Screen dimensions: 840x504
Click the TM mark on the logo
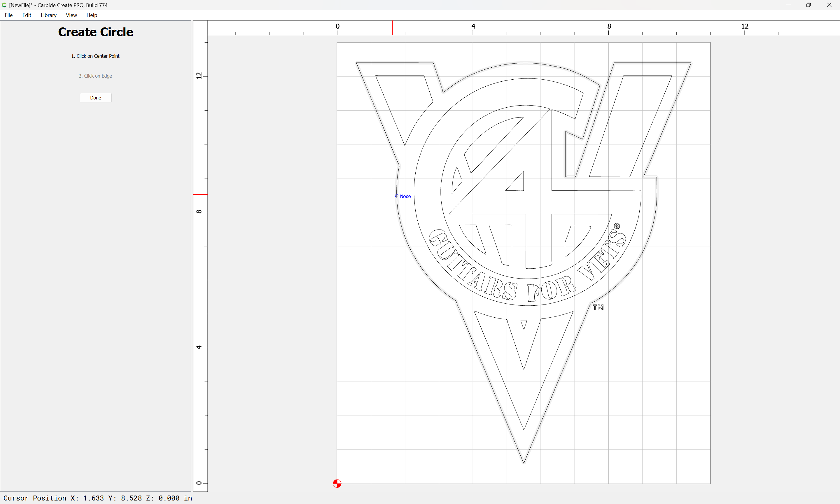click(598, 307)
